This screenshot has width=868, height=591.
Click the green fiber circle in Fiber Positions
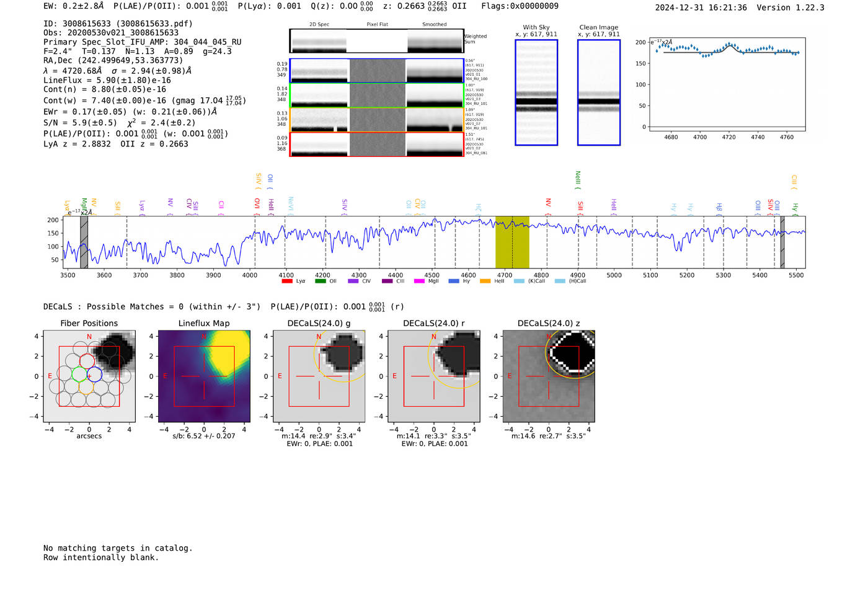(x=79, y=374)
